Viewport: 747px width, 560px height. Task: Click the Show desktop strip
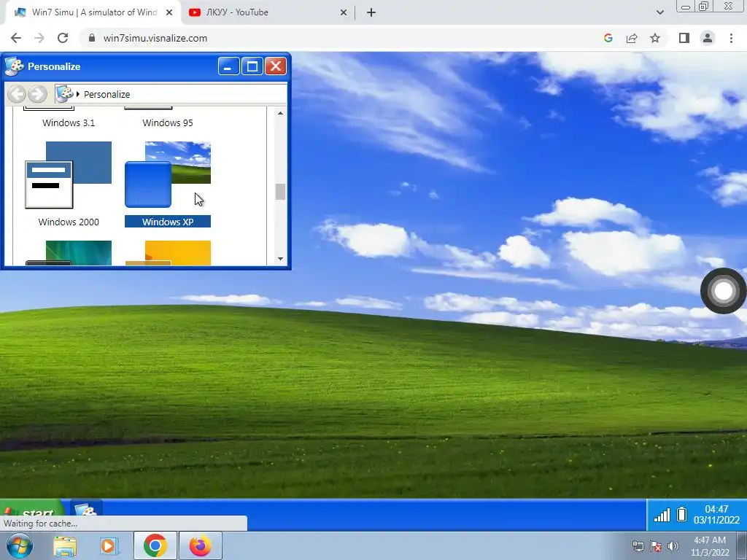click(742, 545)
